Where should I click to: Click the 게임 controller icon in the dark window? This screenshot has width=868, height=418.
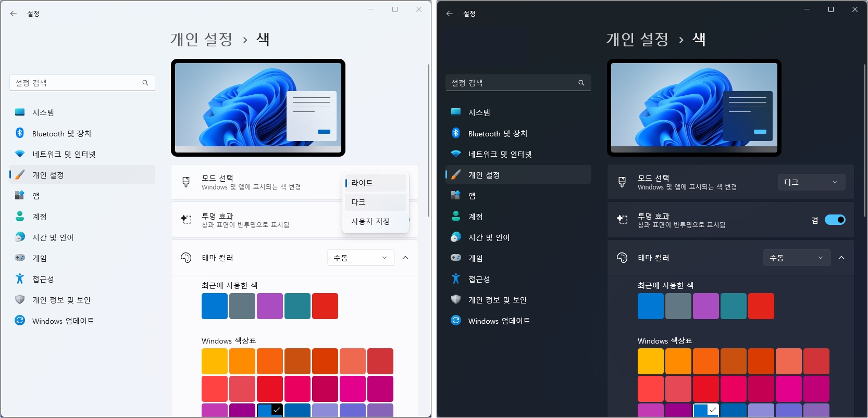click(x=456, y=258)
